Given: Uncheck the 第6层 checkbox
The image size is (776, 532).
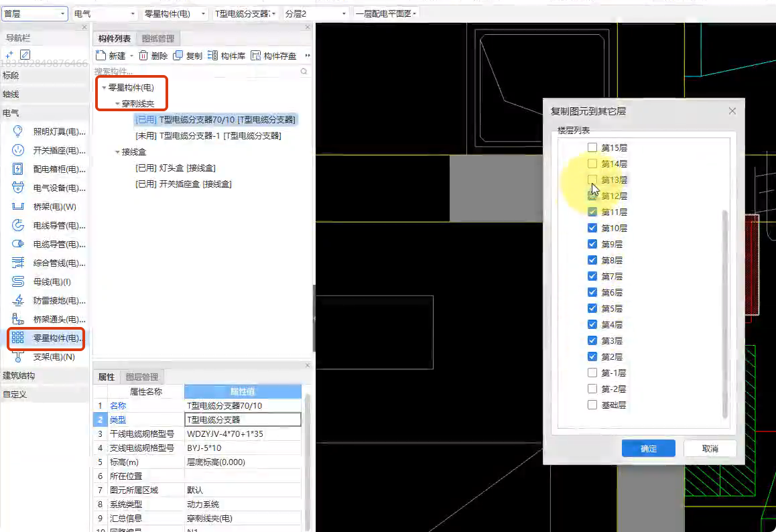Looking at the screenshot, I should pos(592,292).
